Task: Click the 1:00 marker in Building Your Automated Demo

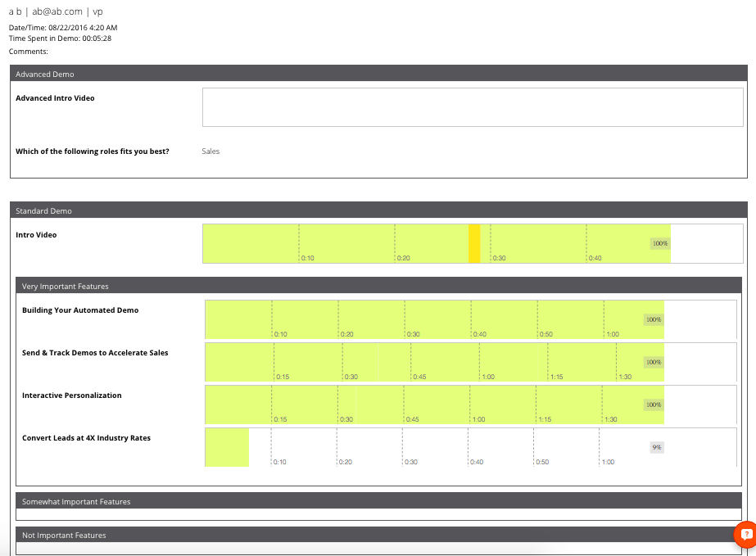Action: 612,334
